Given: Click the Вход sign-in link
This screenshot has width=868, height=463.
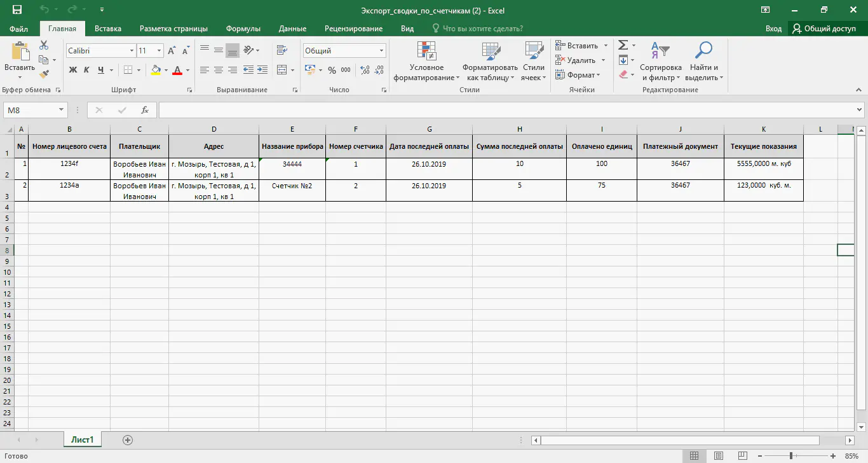Looking at the screenshot, I should 773,29.
